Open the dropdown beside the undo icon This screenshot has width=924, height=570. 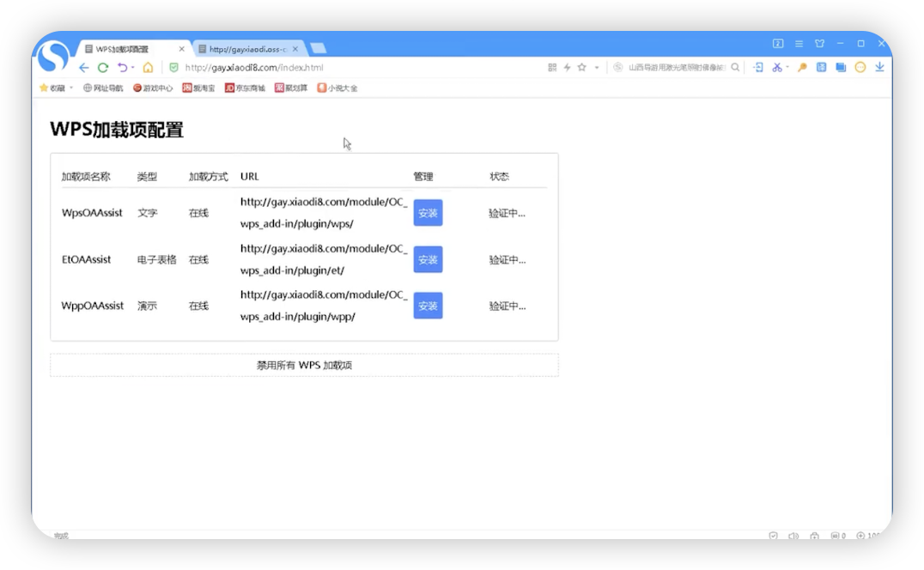click(132, 68)
